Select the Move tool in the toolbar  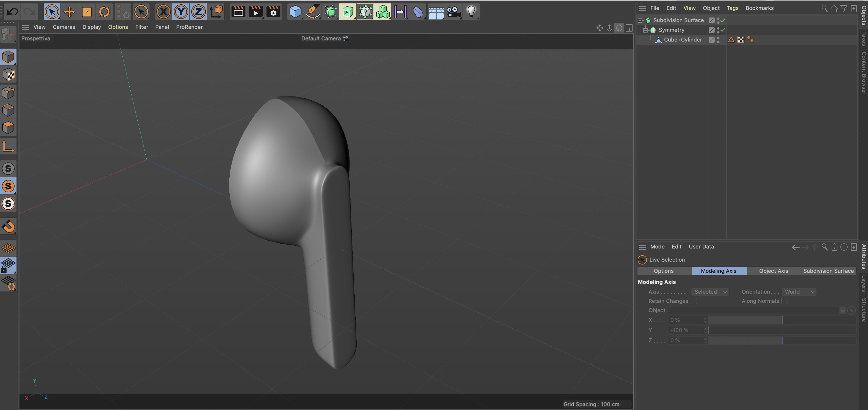tap(69, 12)
